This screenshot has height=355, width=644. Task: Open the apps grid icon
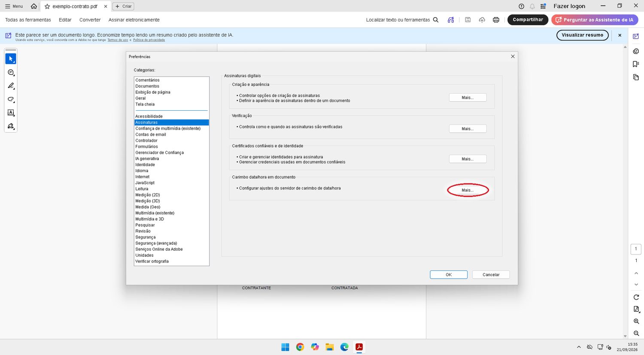point(543,6)
